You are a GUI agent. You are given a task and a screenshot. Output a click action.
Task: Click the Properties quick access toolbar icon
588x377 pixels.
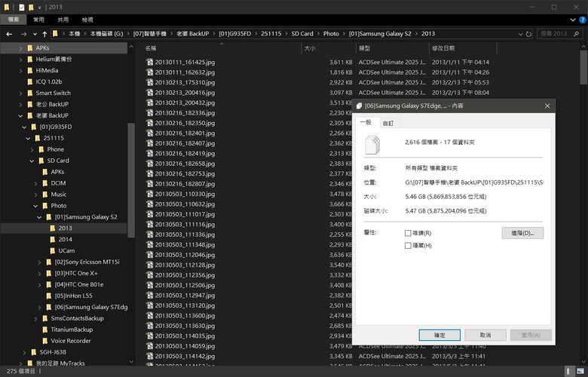click(x=21, y=7)
